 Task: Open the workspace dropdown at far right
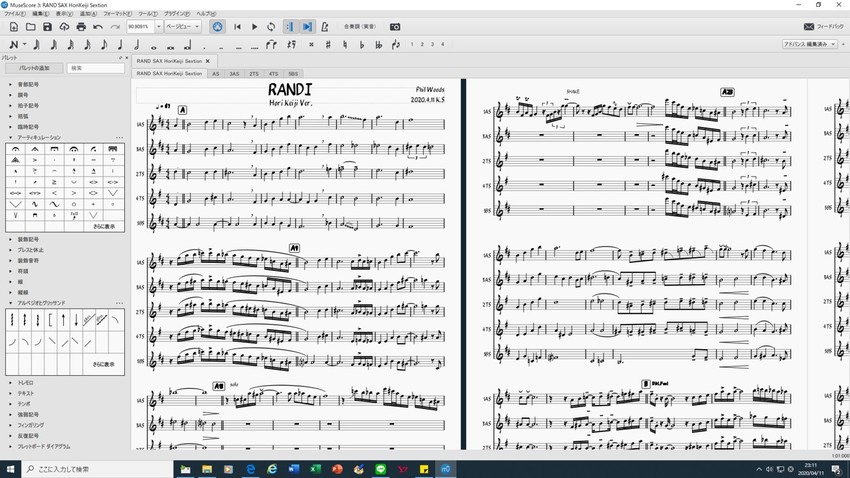pos(810,44)
